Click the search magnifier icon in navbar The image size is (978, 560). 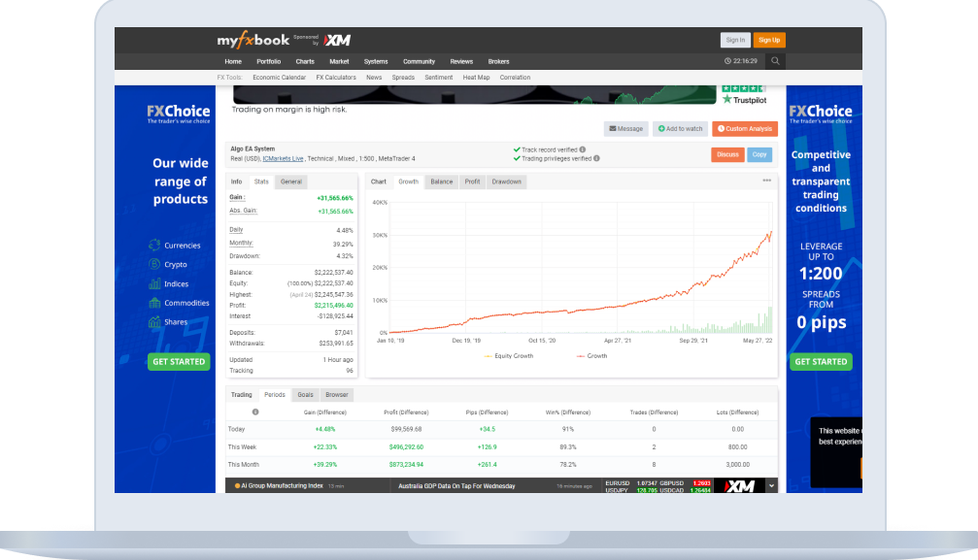(774, 61)
